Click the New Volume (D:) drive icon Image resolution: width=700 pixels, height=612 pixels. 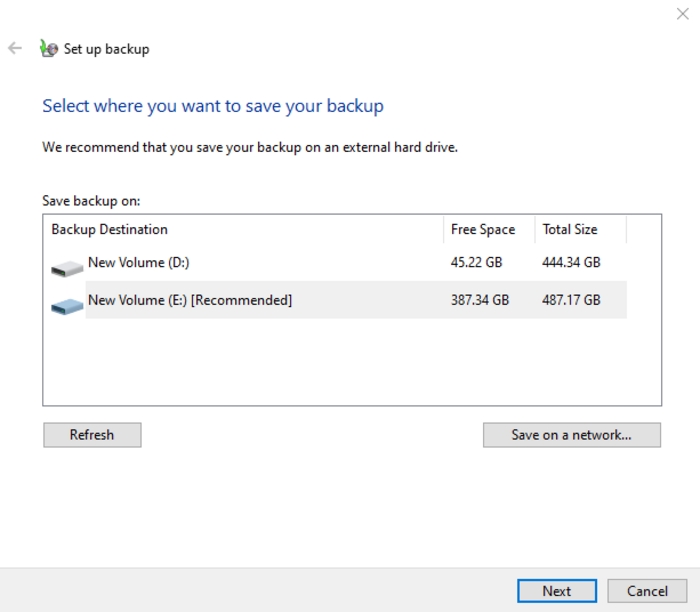pyautogui.click(x=67, y=267)
